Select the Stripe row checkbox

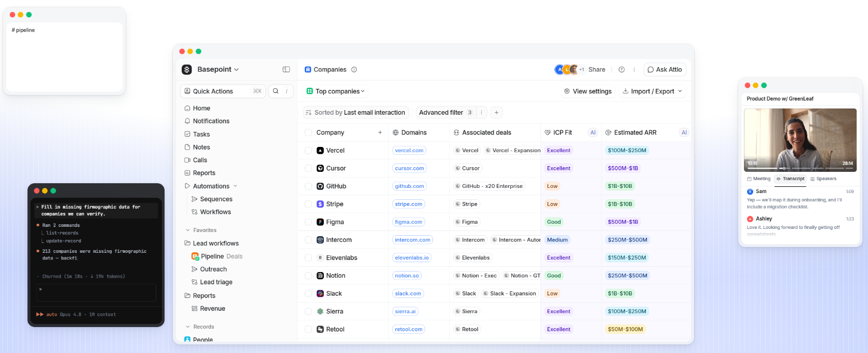pos(308,204)
